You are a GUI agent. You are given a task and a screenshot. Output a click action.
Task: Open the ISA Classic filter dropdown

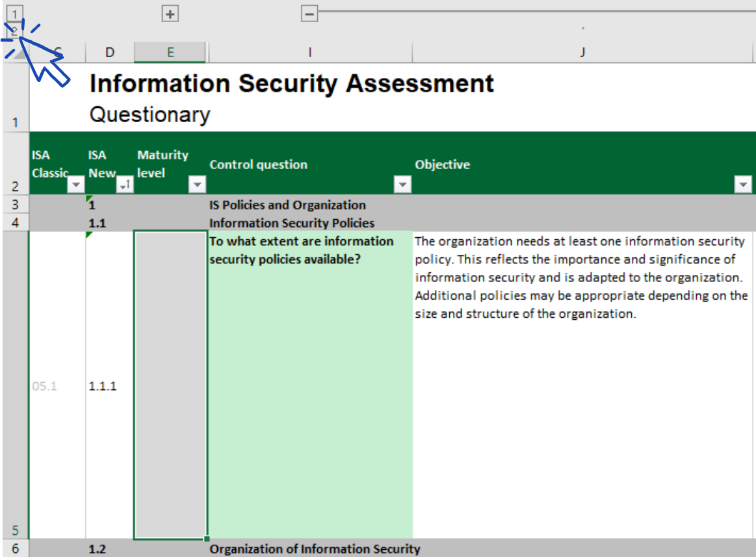point(76,186)
